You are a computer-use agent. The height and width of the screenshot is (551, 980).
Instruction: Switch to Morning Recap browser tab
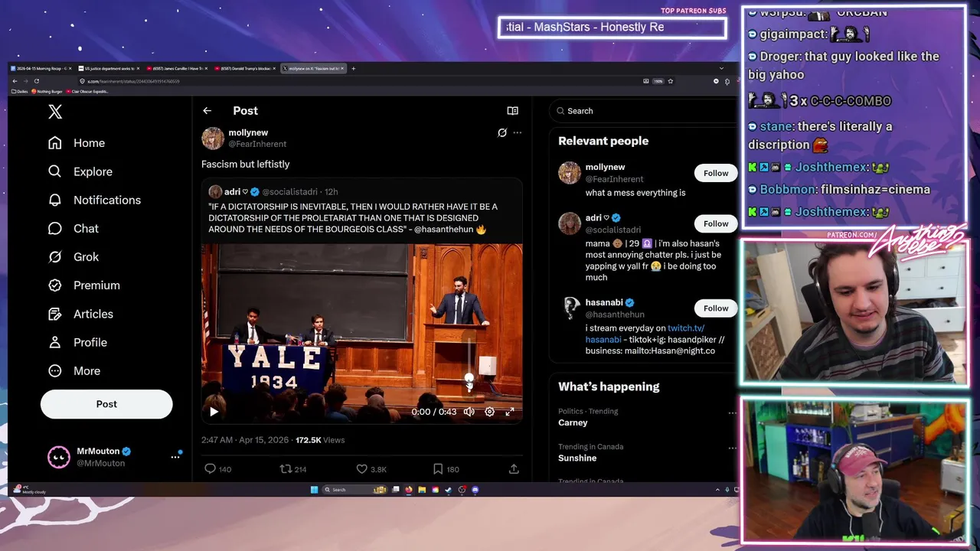(40, 68)
